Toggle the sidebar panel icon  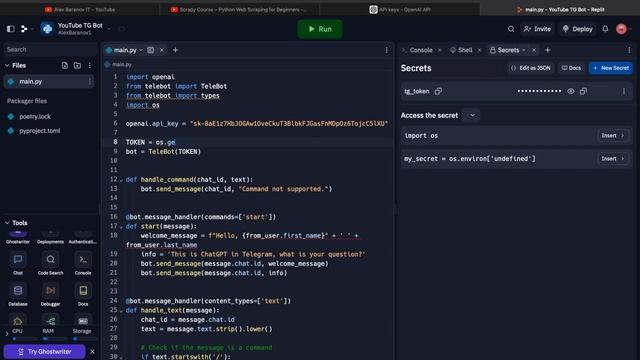pos(11,29)
